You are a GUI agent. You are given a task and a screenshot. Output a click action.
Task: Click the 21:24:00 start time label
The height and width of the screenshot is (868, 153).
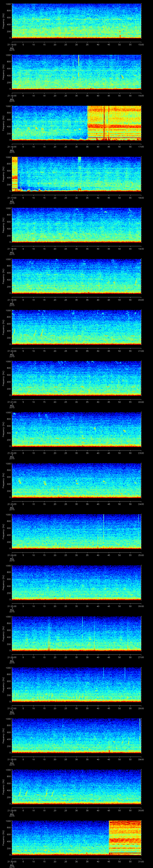pyautogui.click(x=12, y=555)
